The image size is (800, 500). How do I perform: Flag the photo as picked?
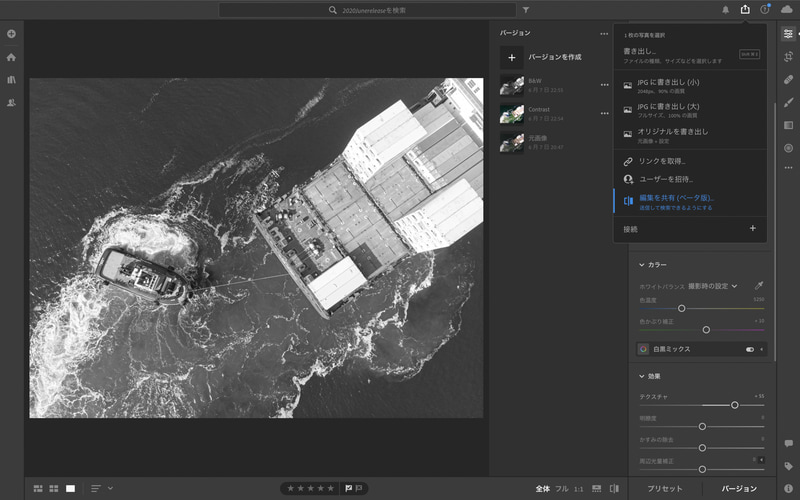[348, 488]
